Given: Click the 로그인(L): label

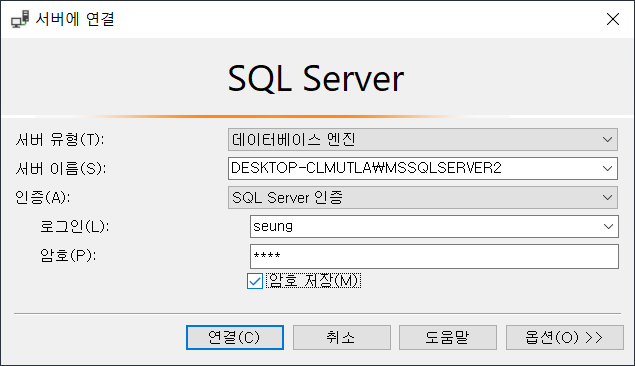Looking at the screenshot, I should point(75,226).
